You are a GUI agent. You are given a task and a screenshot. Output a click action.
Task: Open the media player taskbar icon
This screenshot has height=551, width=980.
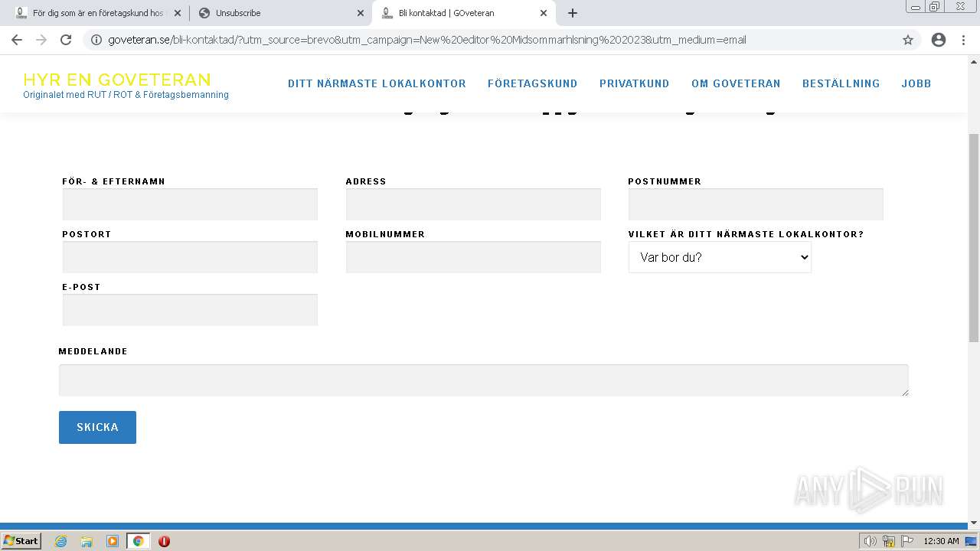pos(113,541)
